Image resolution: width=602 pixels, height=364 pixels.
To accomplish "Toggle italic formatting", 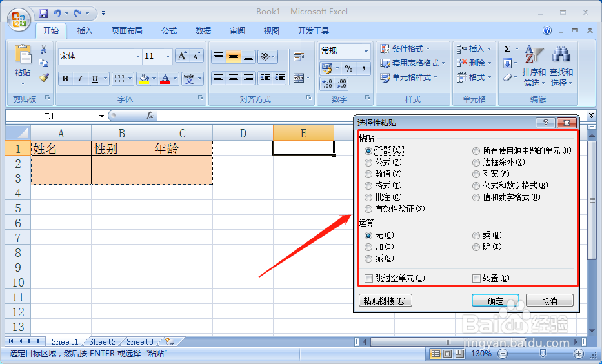I will [x=80, y=79].
